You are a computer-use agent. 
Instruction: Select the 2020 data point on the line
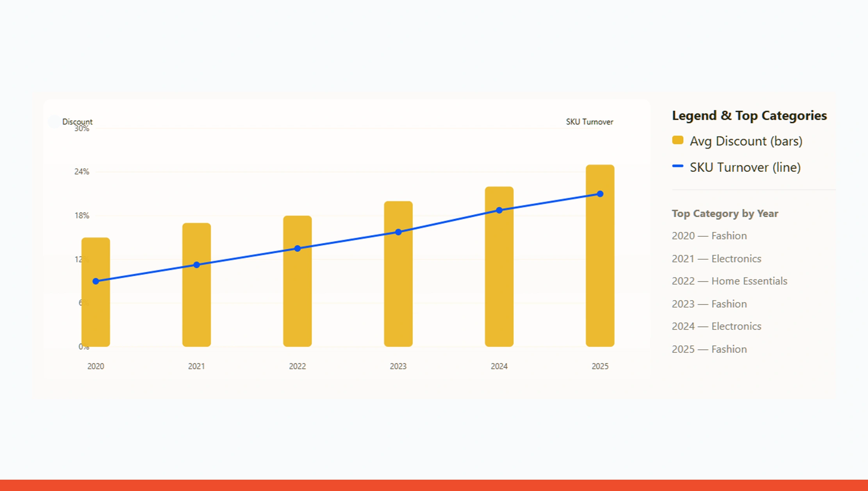coord(96,281)
